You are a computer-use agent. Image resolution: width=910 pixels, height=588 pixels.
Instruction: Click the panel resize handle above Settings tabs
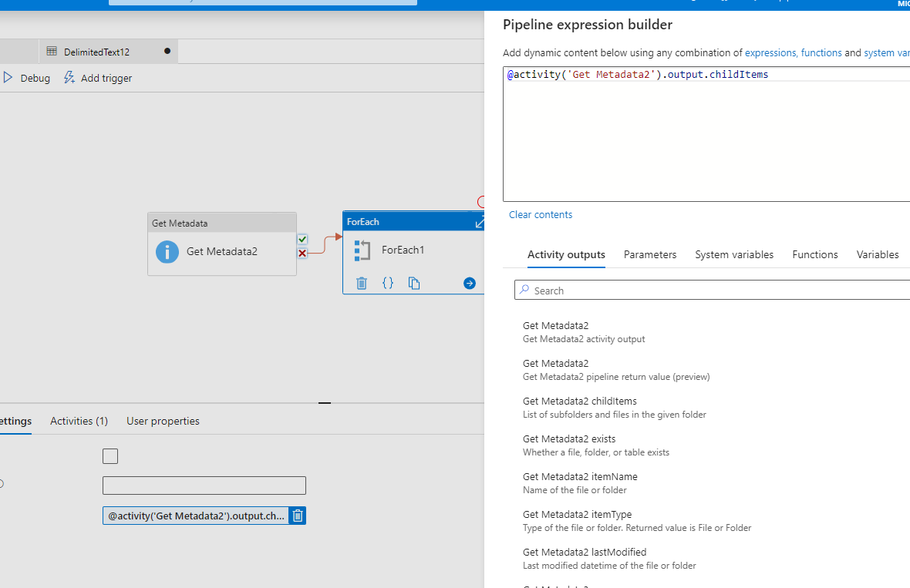click(325, 402)
